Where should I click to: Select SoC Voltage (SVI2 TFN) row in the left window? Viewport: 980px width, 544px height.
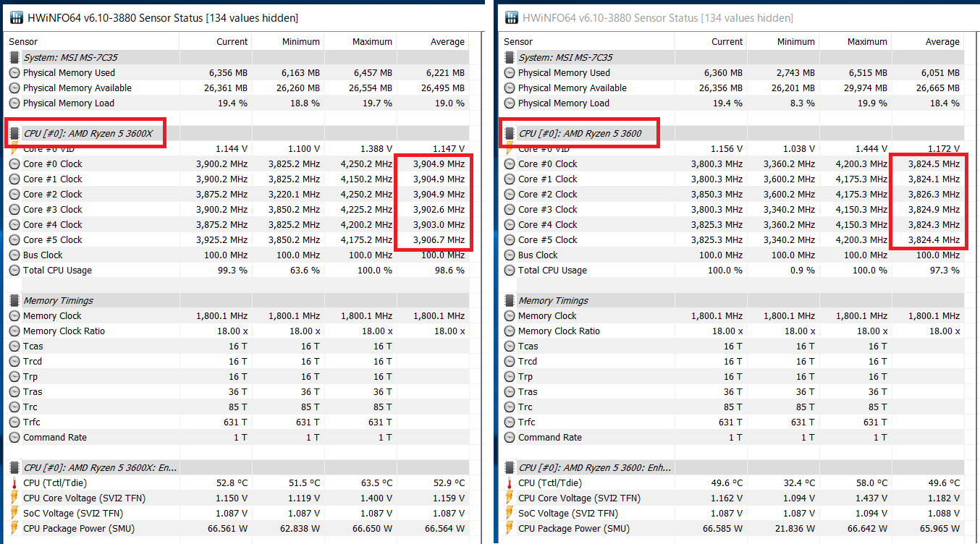pyautogui.click(x=237, y=513)
